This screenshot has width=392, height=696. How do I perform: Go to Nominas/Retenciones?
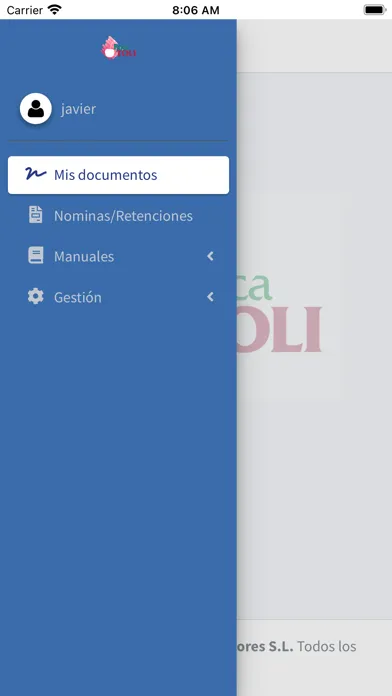119,216
